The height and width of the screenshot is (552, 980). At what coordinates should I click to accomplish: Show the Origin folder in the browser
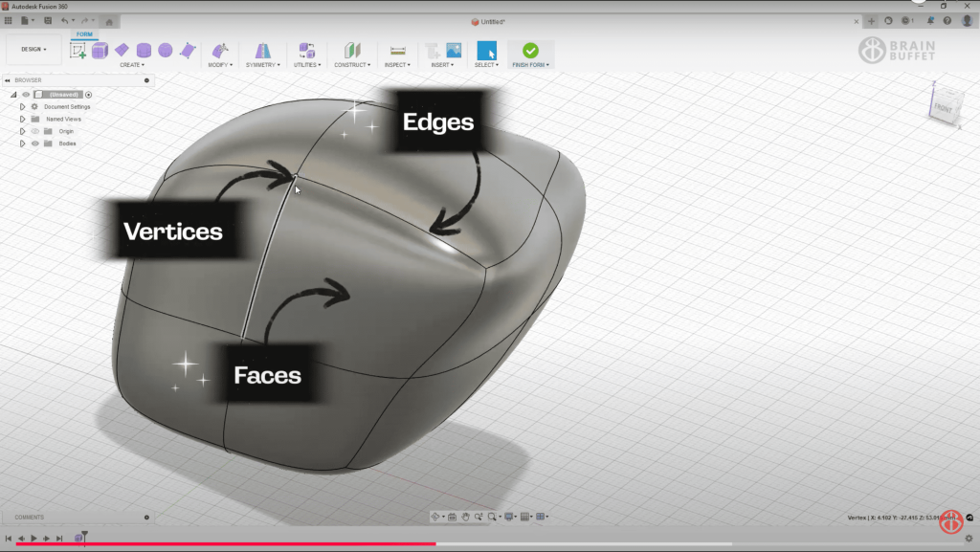point(35,131)
